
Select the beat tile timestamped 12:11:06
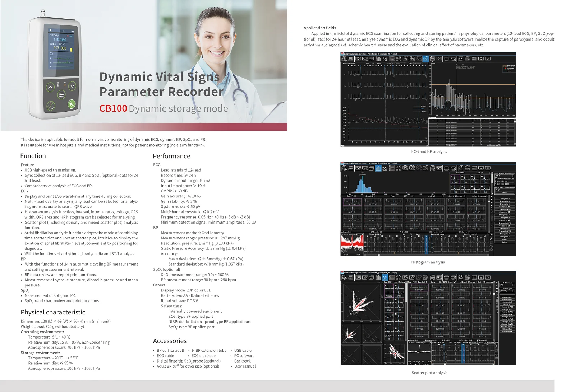[x=419, y=288]
